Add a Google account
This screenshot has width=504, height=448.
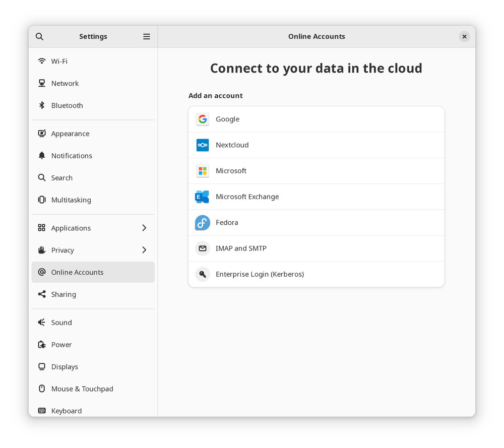coord(227,119)
